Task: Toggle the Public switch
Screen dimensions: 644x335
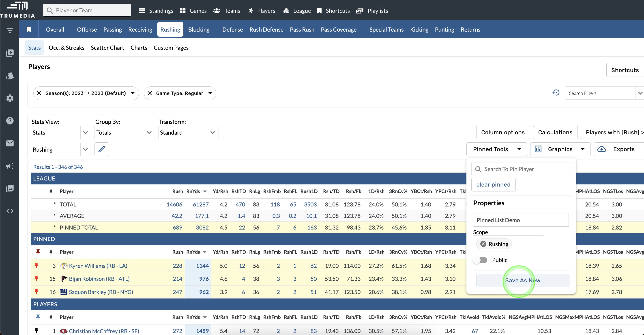Action: [x=480, y=260]
